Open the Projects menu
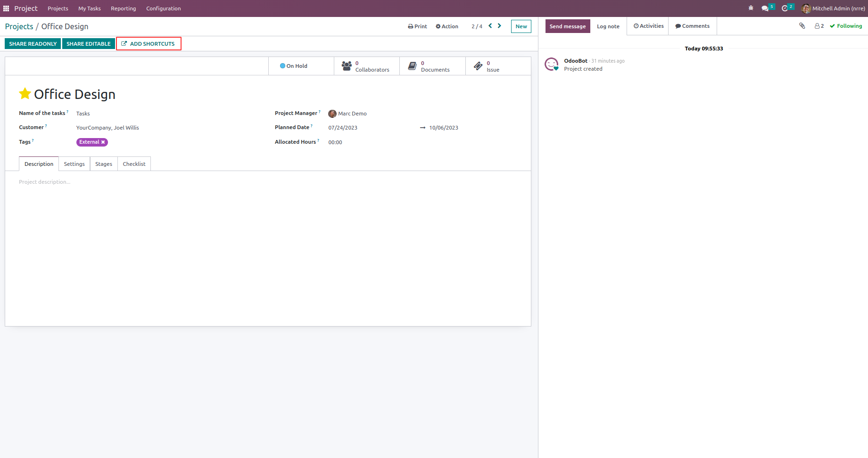868x458 pixels. 58,8
